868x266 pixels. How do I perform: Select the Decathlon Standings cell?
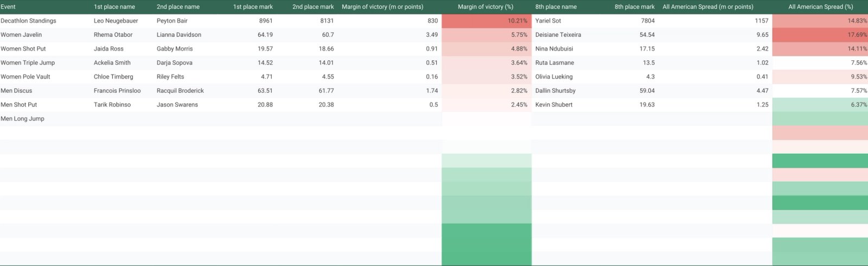[28, 21]
